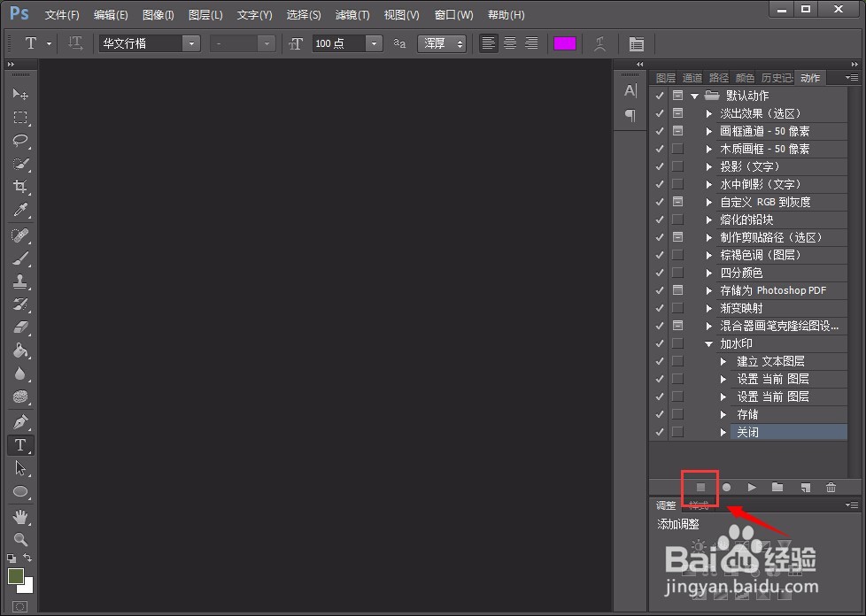Open the 图像(I) menu
This screenshot has width=866, height=616.
pos(158,15)
